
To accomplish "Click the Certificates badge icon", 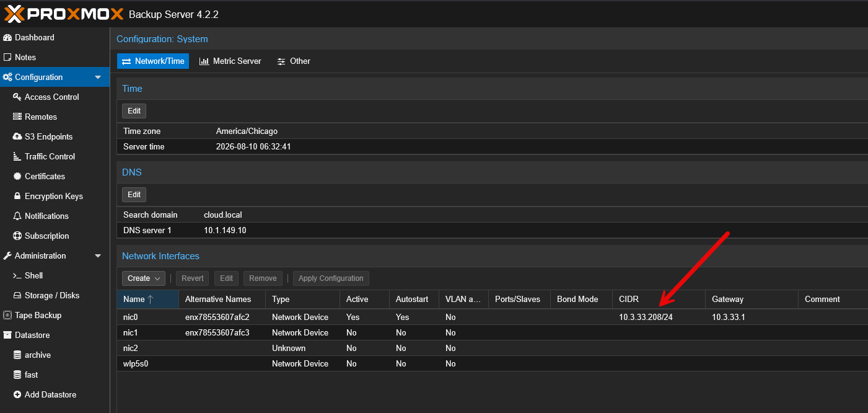I will pos(17,176).
